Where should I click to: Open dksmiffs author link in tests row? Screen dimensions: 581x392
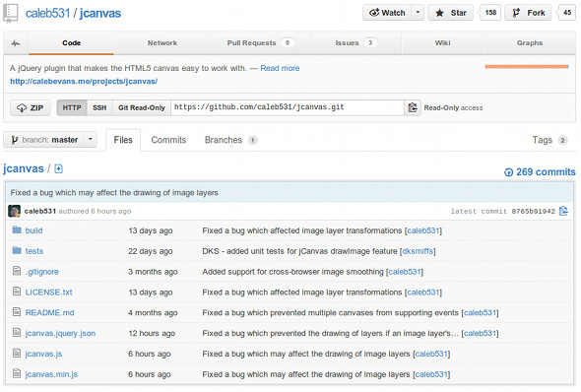418,251
